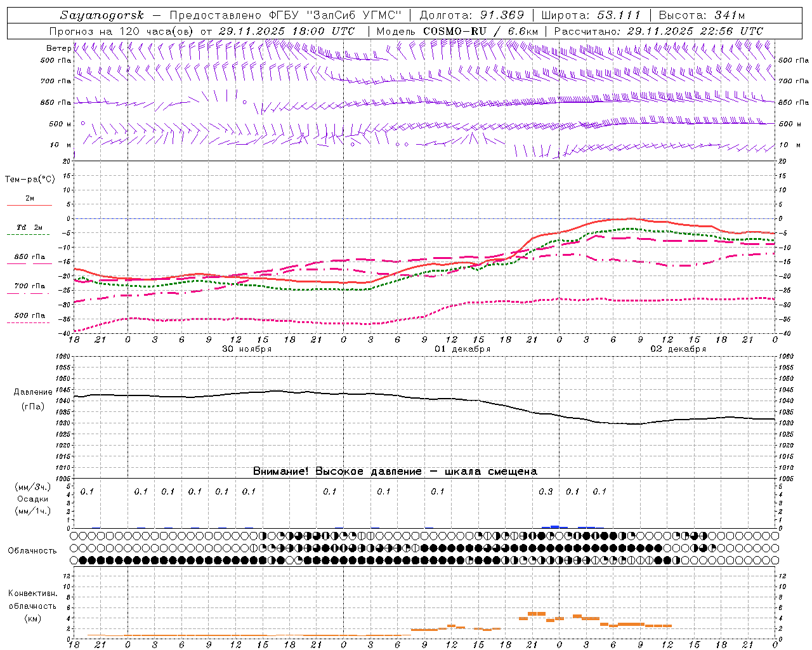Click the 'Конвективн.' convective cloud label
The width and height of the screenshot is (812, 650).
(x=32, y=594)
